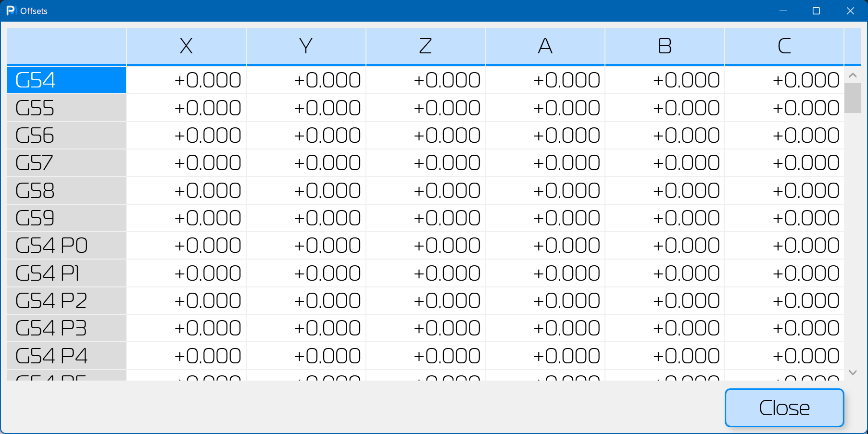The width and height of the screenshot is (868, 434).
Task: Edit the G54 P3 C offset value
Action: 784,328
